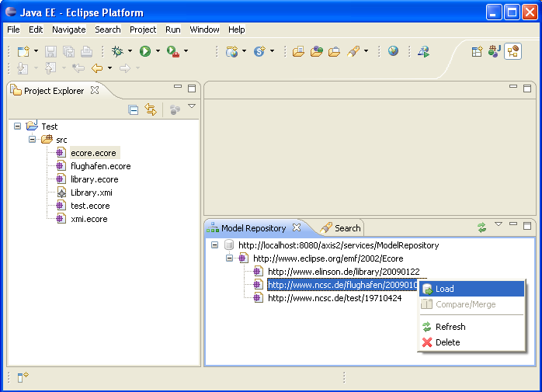
Task: Maximize the editor area
Action: pyautogui.click(x=527, y=88)
